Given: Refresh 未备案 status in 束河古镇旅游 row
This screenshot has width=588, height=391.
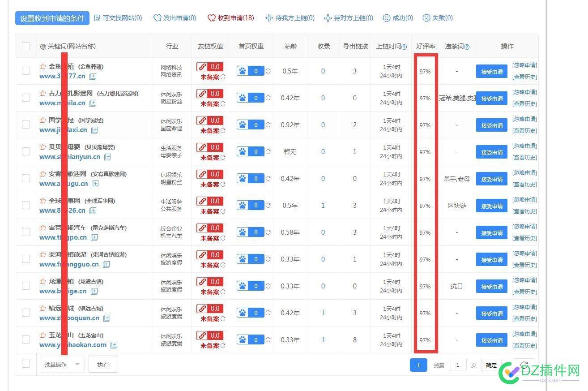Looking at the screenshot, I should tap(223, 265).
